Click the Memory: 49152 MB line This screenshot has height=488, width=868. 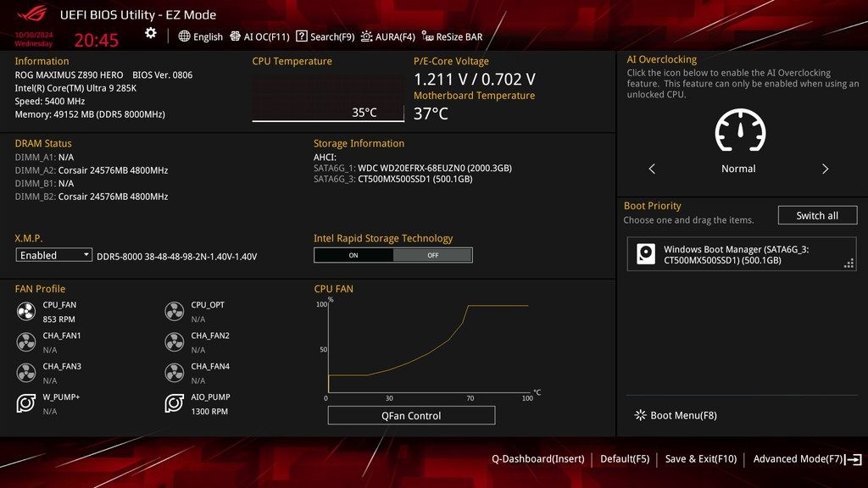(x=90, y=114)
